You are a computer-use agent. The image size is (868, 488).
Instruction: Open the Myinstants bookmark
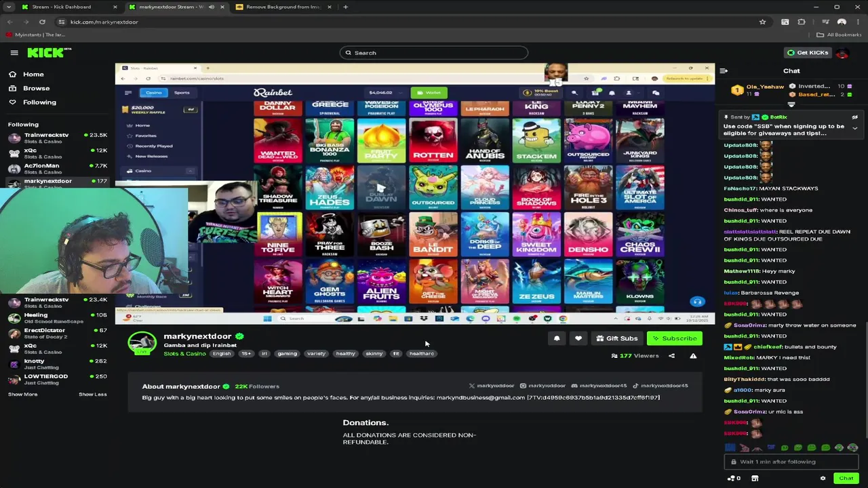point(36,35)
